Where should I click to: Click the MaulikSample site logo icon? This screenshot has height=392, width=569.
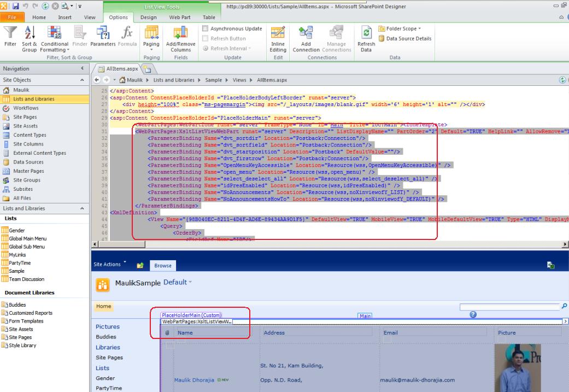[x=103, y=285]
